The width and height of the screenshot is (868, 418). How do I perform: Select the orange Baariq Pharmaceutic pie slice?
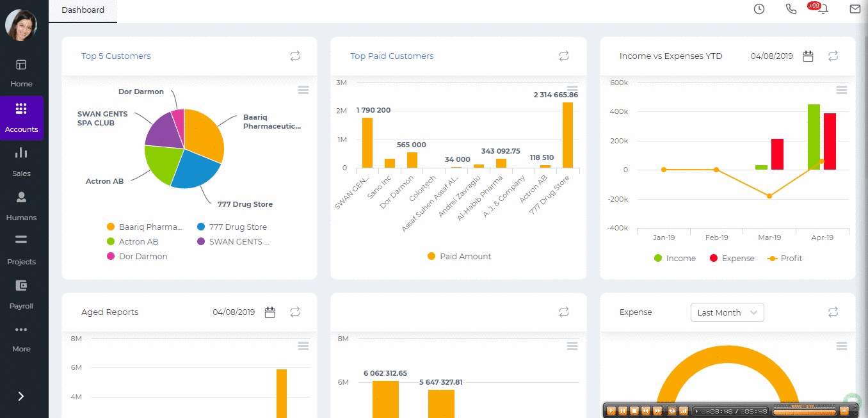[x=204, y=134]
